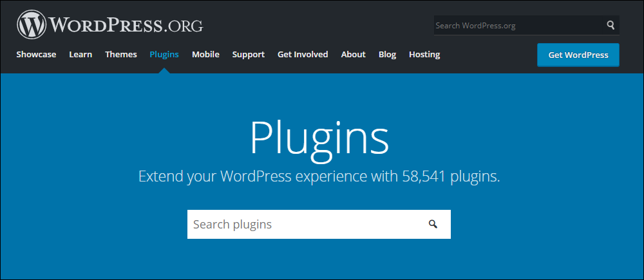The image size is (644, 280).
Task: Visit the Support section
Action: click(x=249, y=55)
